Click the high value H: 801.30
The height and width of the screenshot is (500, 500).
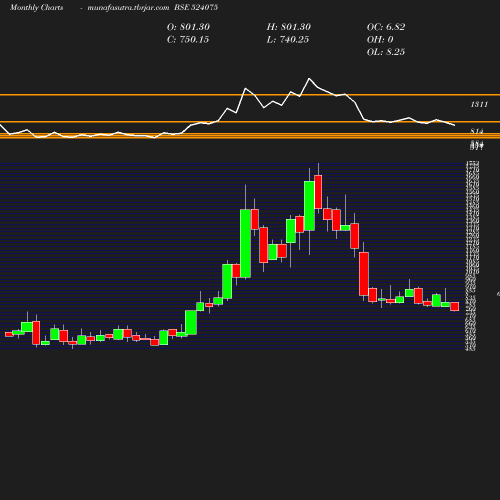point(289,27)
